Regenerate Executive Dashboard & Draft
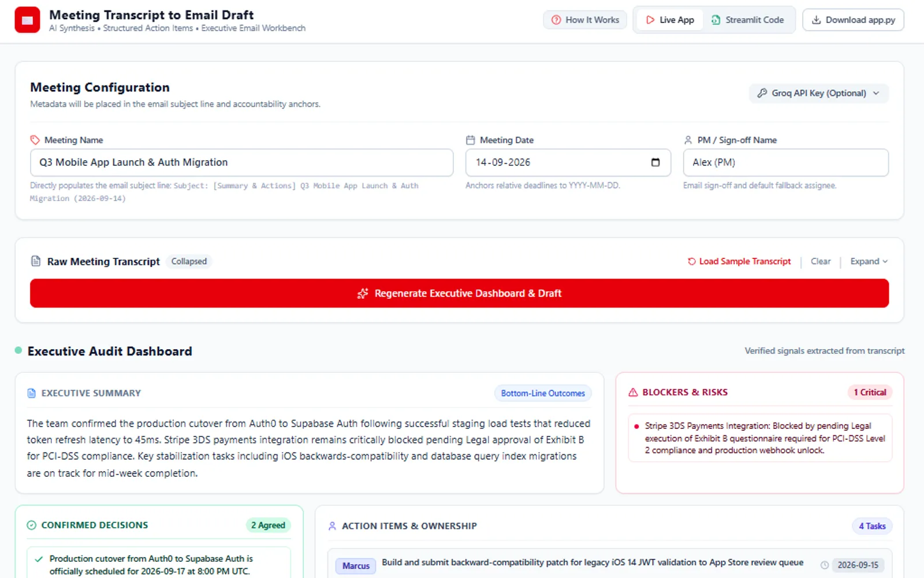 point(459,293)
